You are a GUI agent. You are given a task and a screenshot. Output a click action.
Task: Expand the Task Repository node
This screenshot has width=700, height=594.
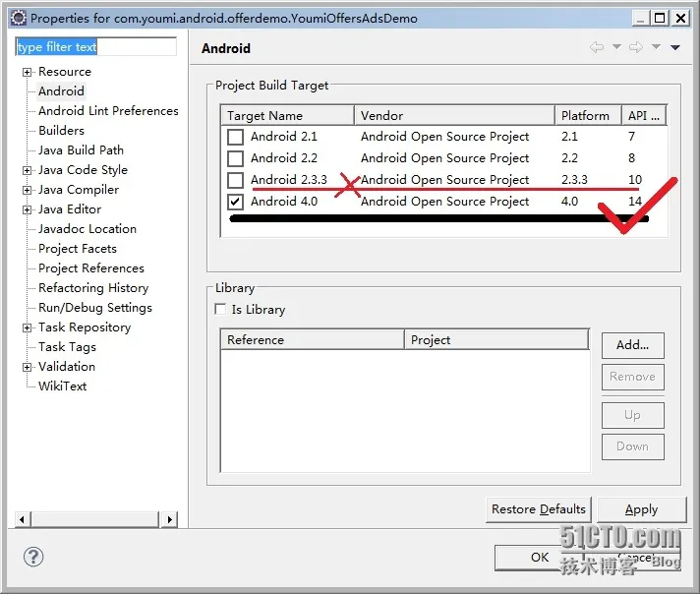(28, 327)
